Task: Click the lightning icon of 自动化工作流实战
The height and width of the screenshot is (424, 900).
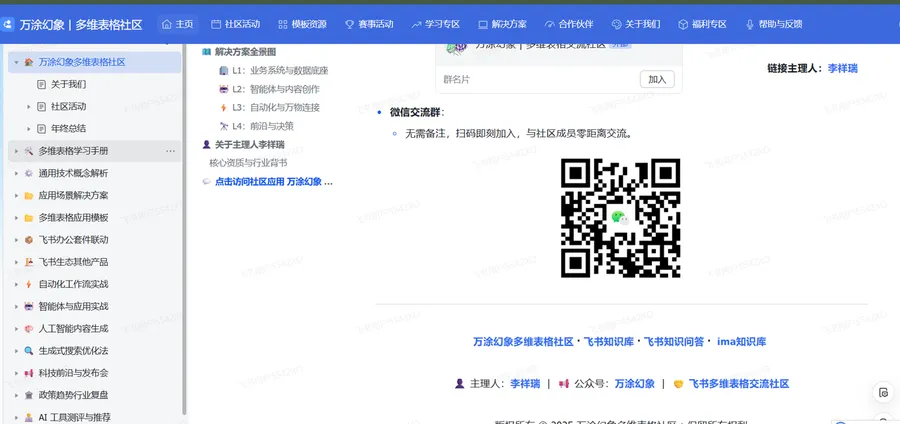Action: (29, 285)
